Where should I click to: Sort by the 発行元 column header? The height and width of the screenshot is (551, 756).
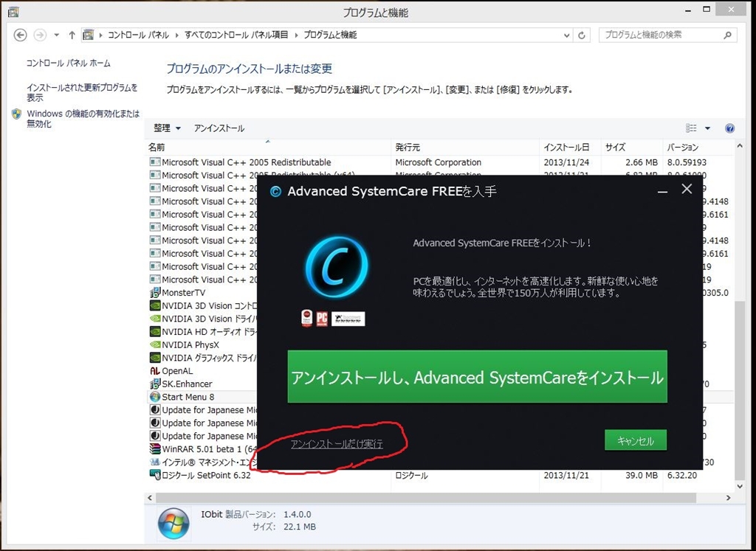coord(465,148)
